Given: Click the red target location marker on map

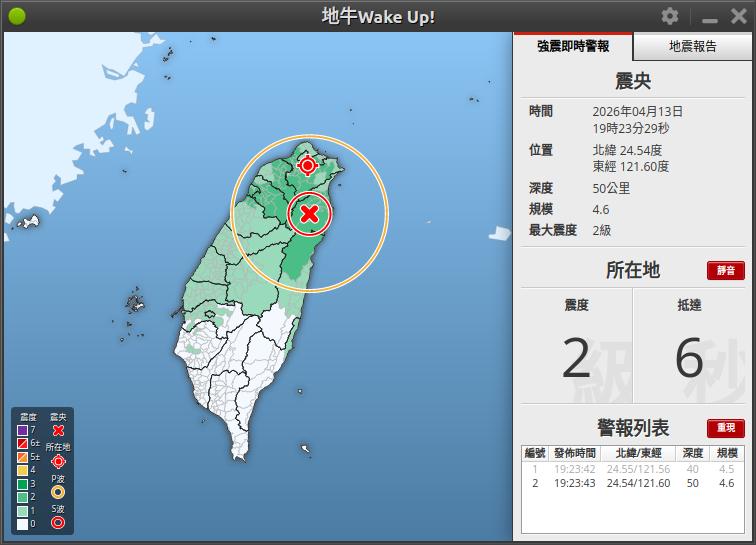Looking at the screenshot, I should [307, 165].
